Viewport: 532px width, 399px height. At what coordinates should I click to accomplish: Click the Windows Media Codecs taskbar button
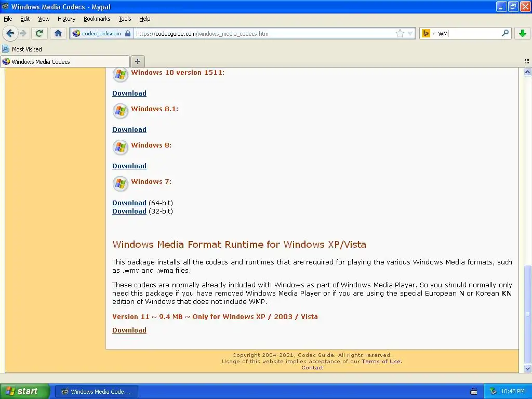pos(96,392)
